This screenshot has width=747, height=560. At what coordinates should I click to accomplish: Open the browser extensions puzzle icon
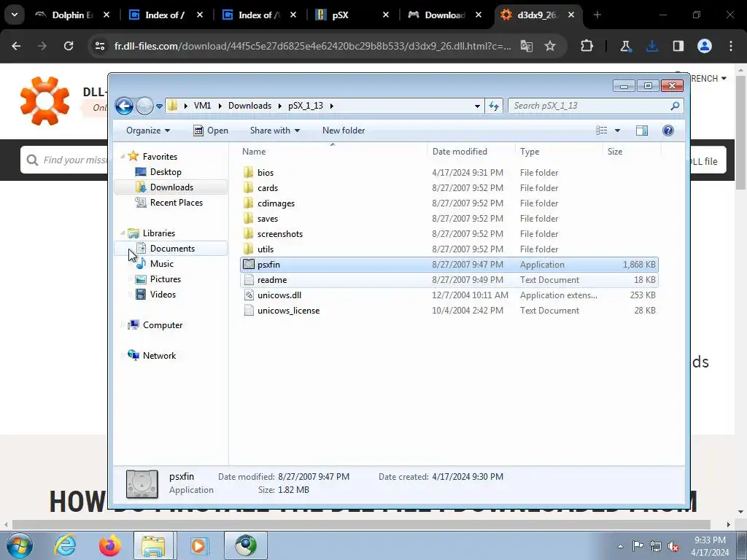[587, 46]
